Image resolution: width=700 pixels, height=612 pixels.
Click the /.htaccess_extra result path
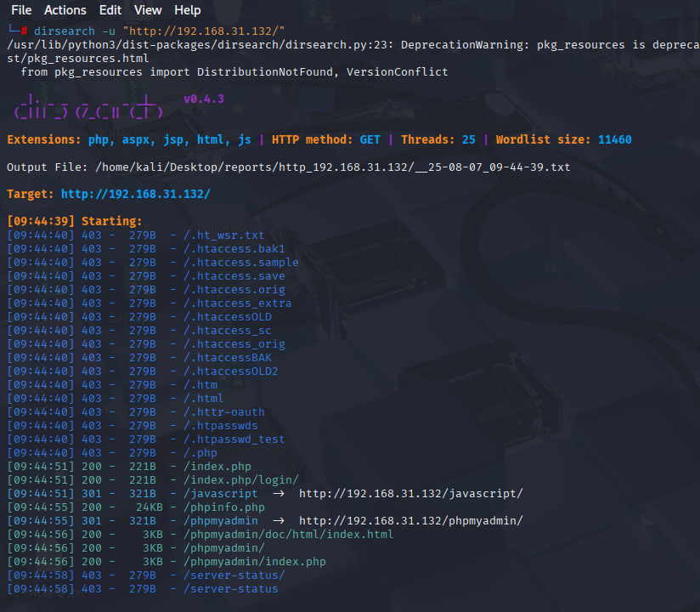tap(238, 303)
